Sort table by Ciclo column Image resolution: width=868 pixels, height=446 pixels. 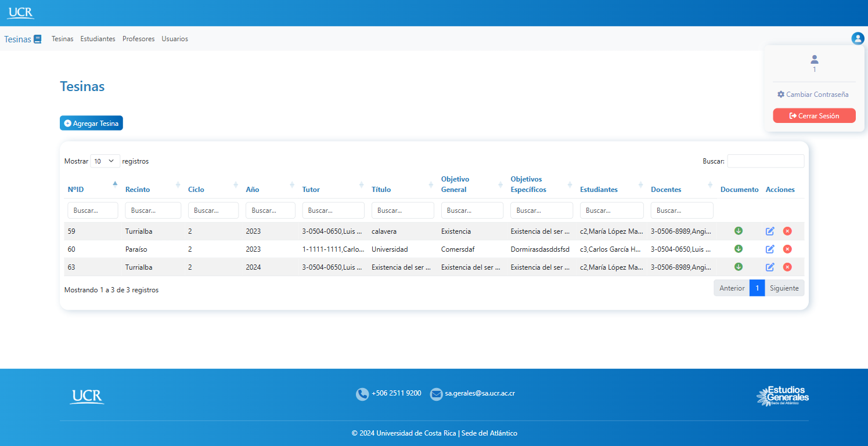pyautogui.click(x=214, y=184)
